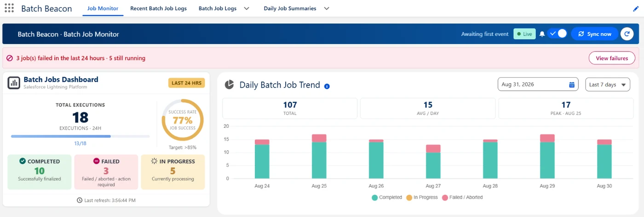Expand the Batch Job Logs tab chevron
Image resolution: width=644 pixels, height=217 pixels.
247,9
